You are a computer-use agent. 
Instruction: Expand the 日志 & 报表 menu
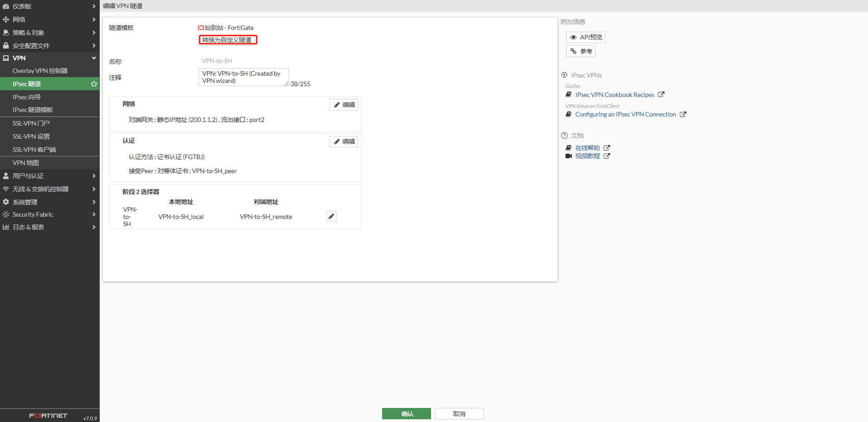49,227
